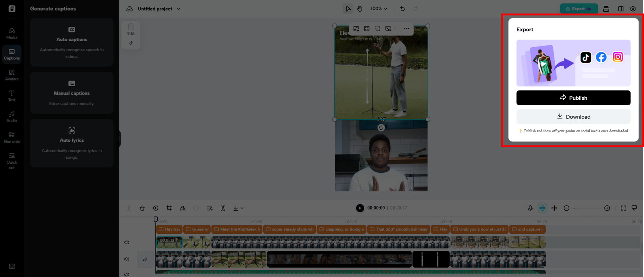This screenshot has height=277, width=644.
Task: Open the Avatars panel
Action: (x=12, y=75)
